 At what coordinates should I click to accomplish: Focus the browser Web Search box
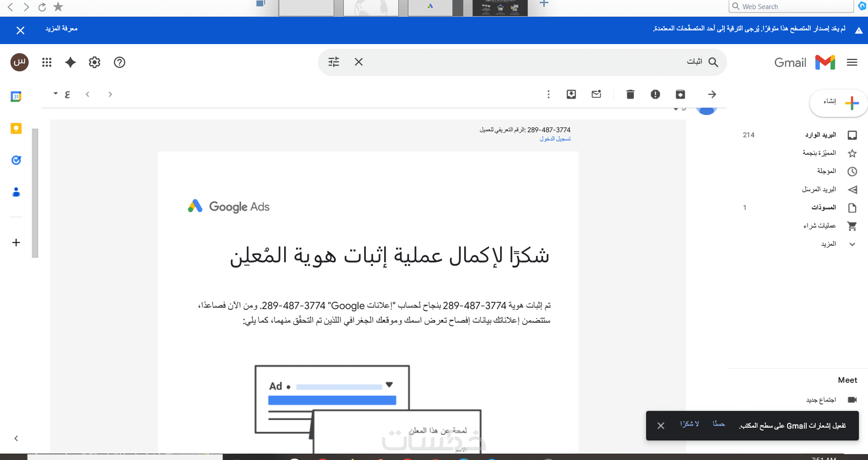click(x=791, y=6)
